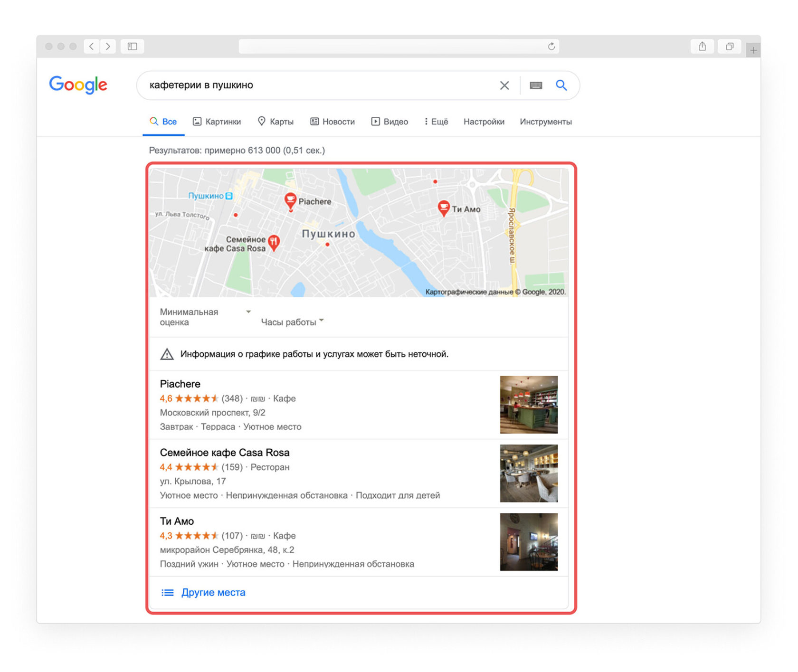This screenshot has height=672, width=798.
Task: Switch to the Картинки tab
Action: tap(217, 122)
